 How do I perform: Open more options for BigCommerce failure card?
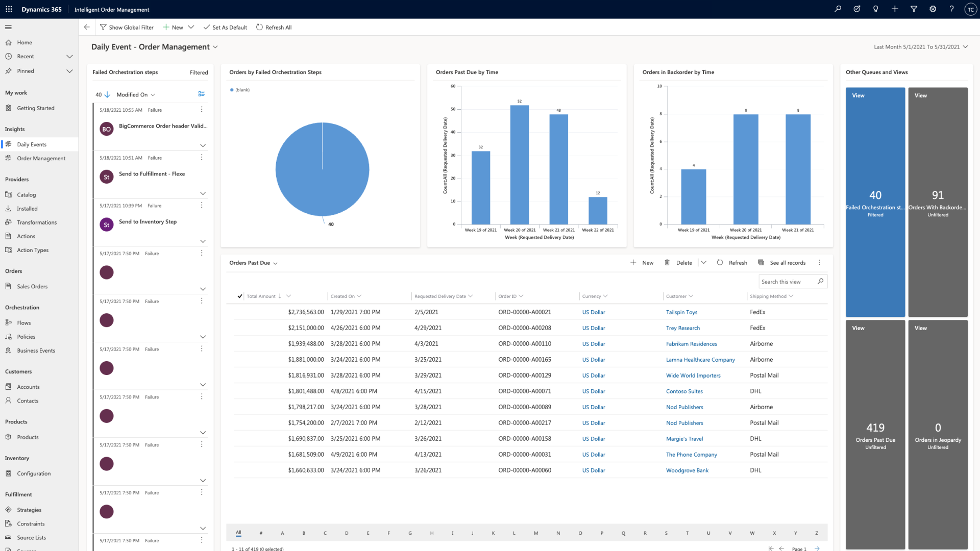click(202, 110)
